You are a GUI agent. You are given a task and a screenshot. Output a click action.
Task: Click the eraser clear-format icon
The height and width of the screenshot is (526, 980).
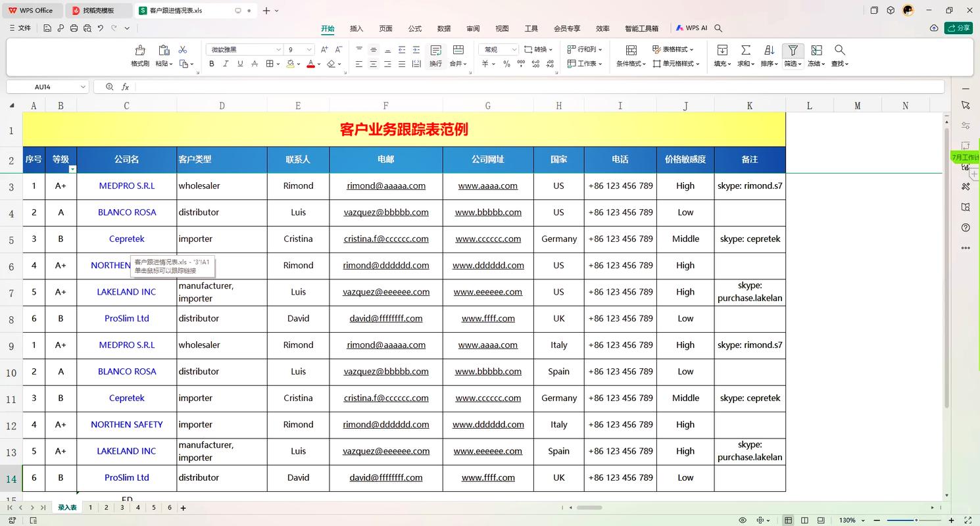331,64
